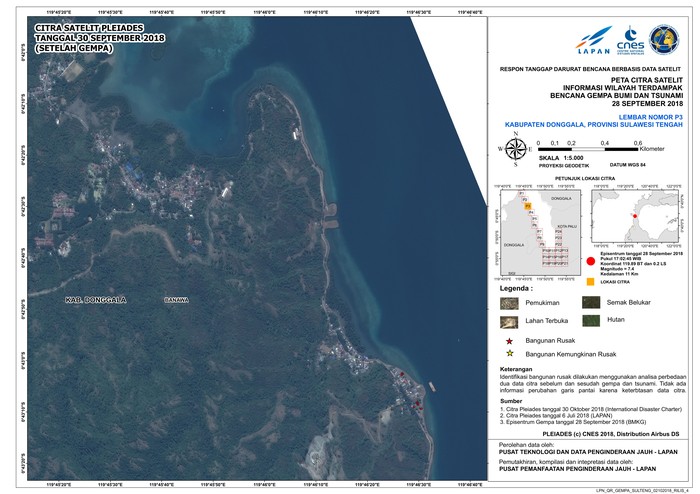Click the Hutan legend sample image

[590, 321]
